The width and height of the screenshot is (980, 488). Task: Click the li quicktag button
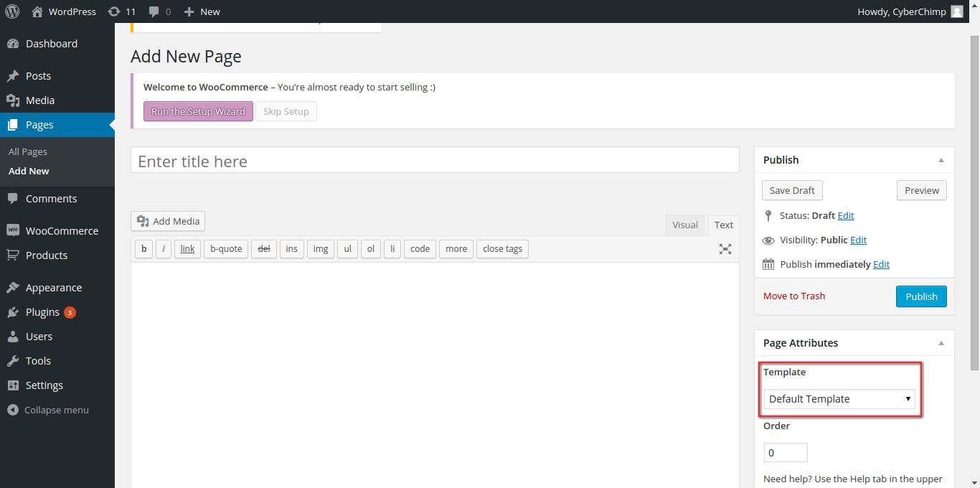coord(392,249)
